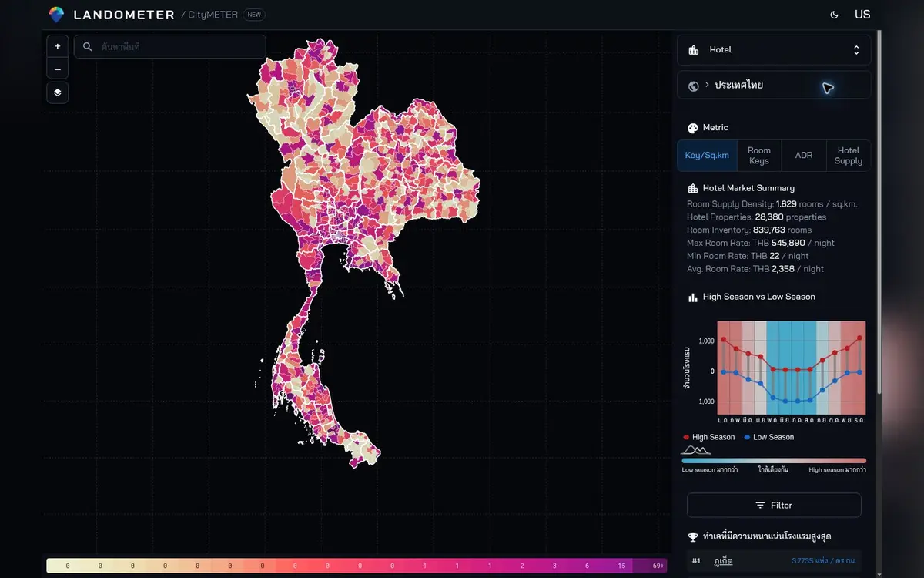
Task: Click the season gradient color bar
Action: click(774, 460)
